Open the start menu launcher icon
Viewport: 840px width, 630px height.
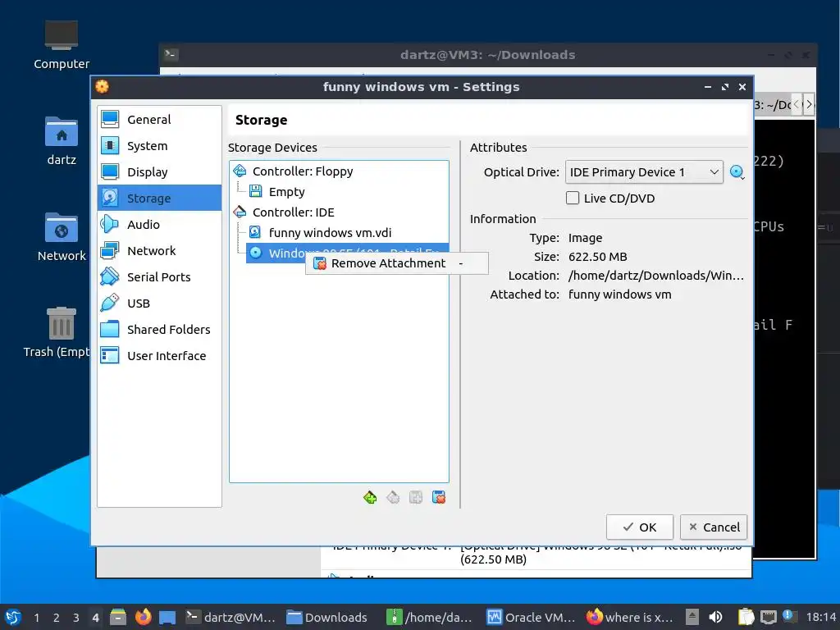[13, 617]
